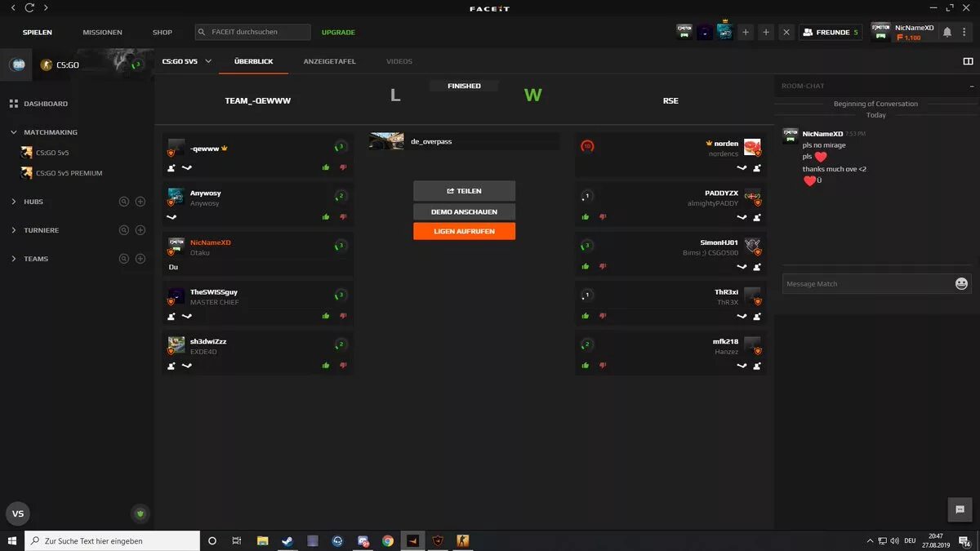This screenshot has height=551, width=980.
Task: Thumbs up player Anywosy
Action: [326, 217]
